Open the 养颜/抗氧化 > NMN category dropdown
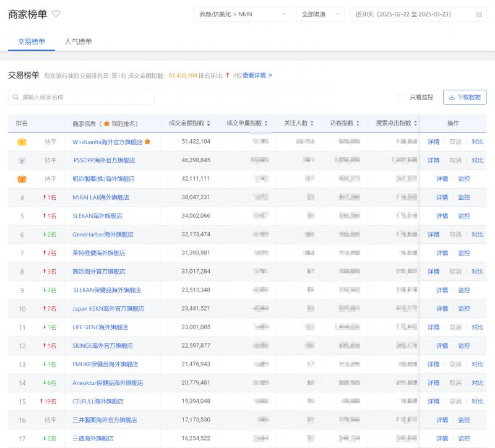The height and width of the screenshot is (448, 495). coord(242,14)
